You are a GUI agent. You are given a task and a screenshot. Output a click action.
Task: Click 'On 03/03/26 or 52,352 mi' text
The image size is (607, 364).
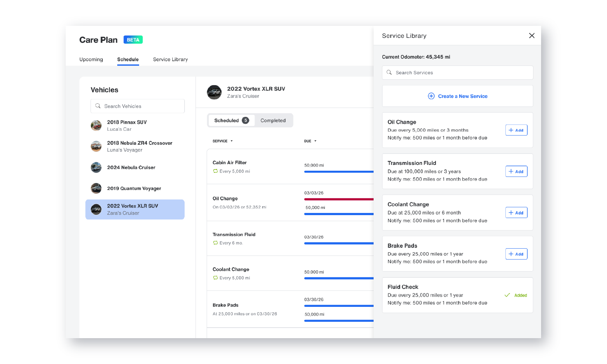pos(239,207)
